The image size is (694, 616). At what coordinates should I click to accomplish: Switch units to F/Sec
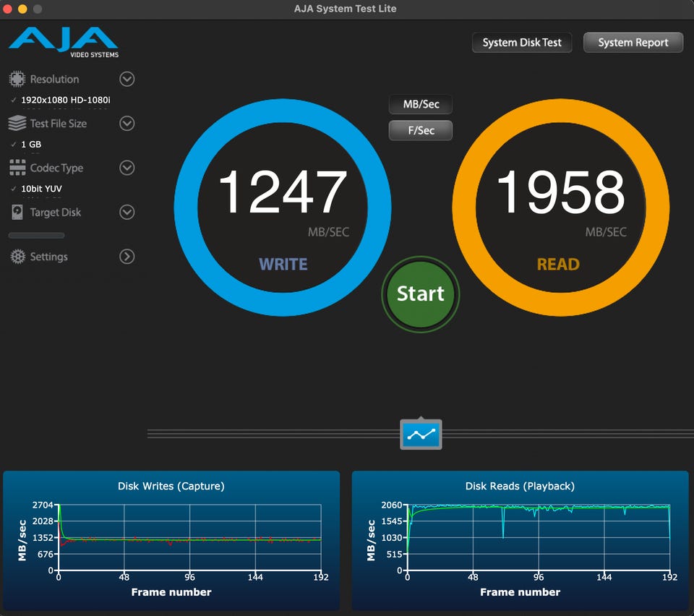pyautogui.click(x=421, y=131)
